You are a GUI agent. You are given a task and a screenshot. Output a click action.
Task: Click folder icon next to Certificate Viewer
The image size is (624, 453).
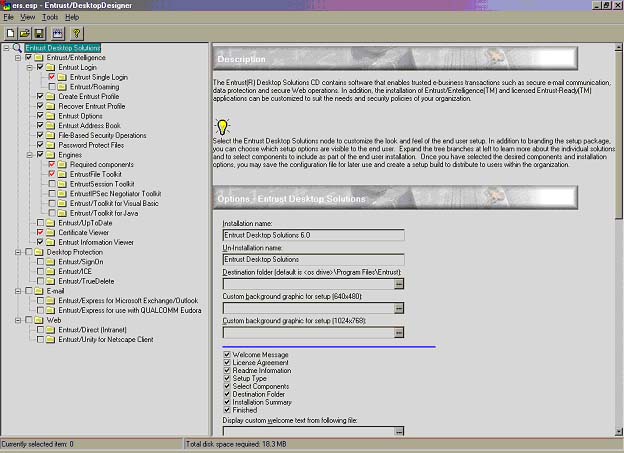point(50,232)
